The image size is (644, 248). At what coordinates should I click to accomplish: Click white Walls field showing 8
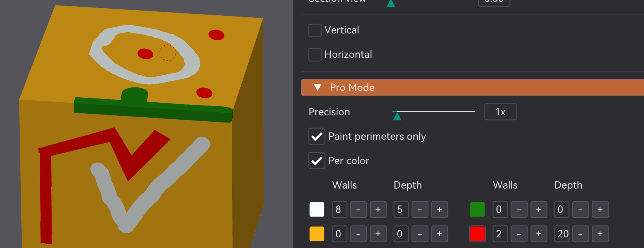coord(339,209)
